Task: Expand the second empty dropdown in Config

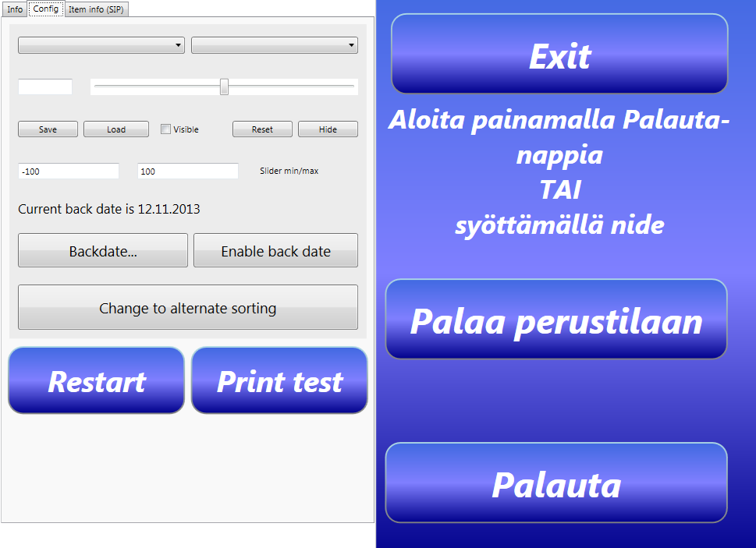Action: pyautogui.click(x=275, y=45)
